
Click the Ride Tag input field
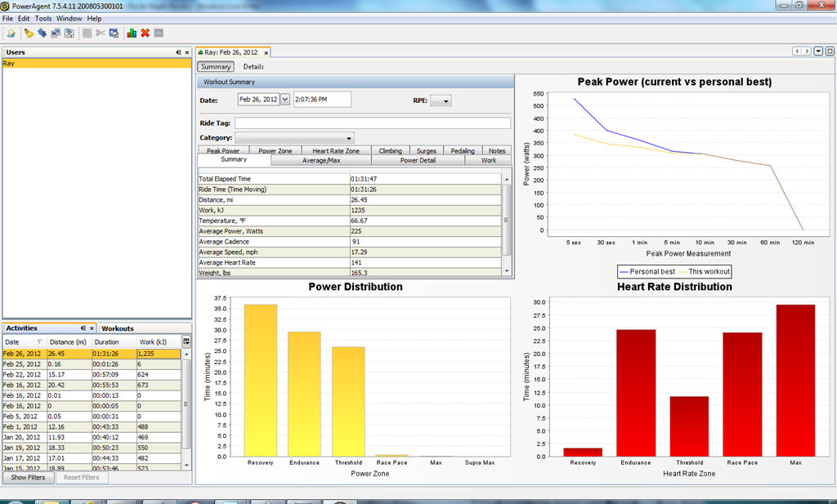pyautogui.click(x=373, y=123)
